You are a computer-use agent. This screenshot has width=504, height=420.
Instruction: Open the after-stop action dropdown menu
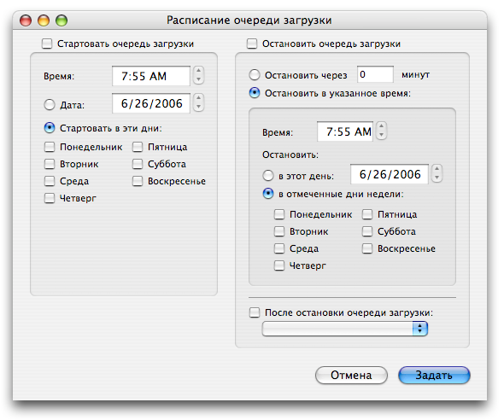345,329
